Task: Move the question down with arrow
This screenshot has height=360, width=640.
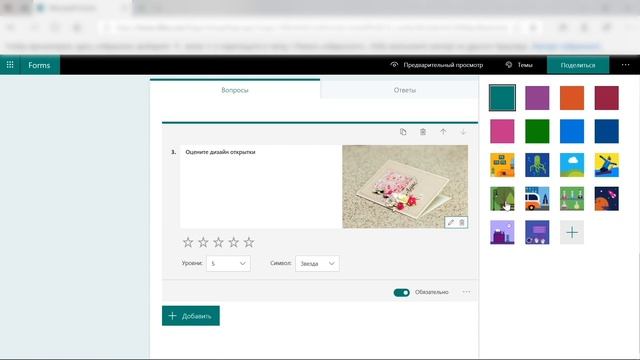Action: tap(463, 132)
